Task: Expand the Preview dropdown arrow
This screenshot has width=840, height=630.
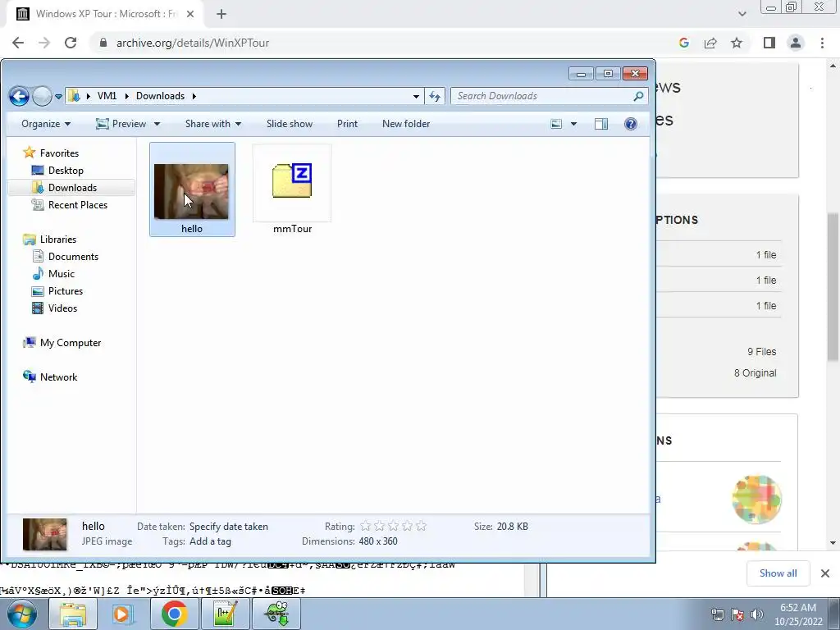Action: click(157, 124)
